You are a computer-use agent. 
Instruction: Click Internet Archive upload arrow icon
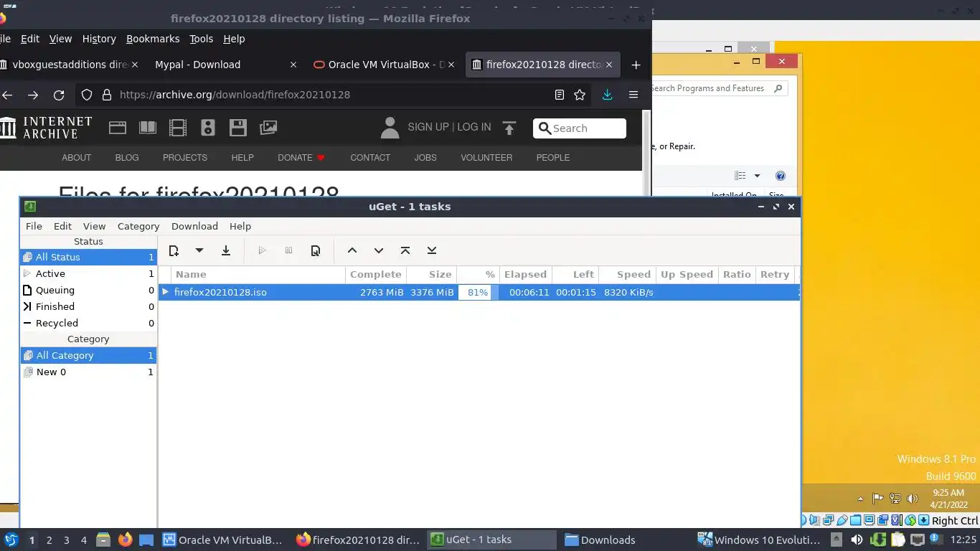(509, 128)
